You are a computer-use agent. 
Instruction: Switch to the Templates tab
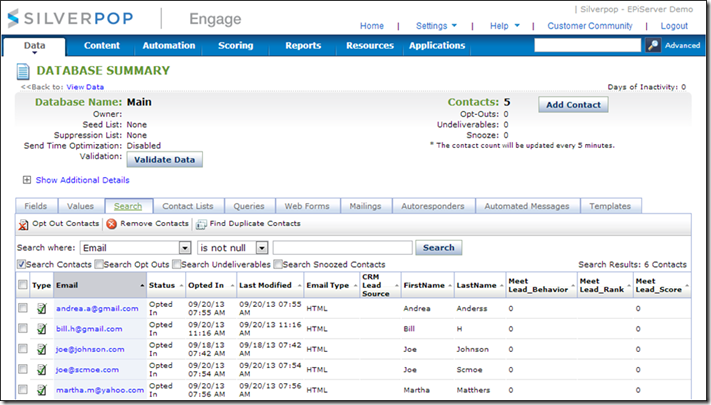tap(610, 206)
